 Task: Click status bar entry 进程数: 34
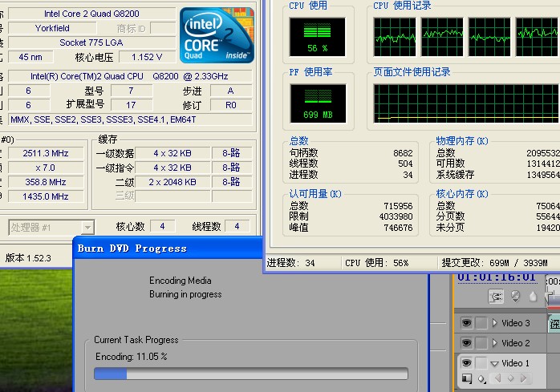[290, 263]
